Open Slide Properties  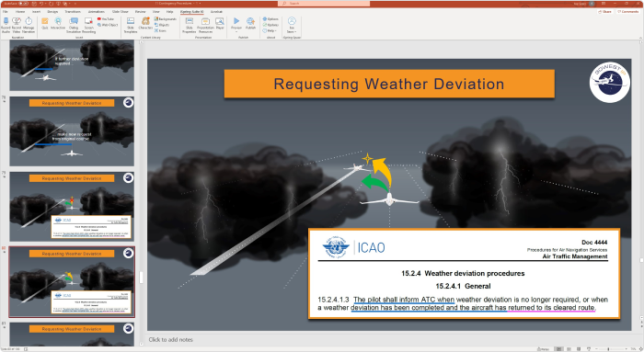point(190,25)
